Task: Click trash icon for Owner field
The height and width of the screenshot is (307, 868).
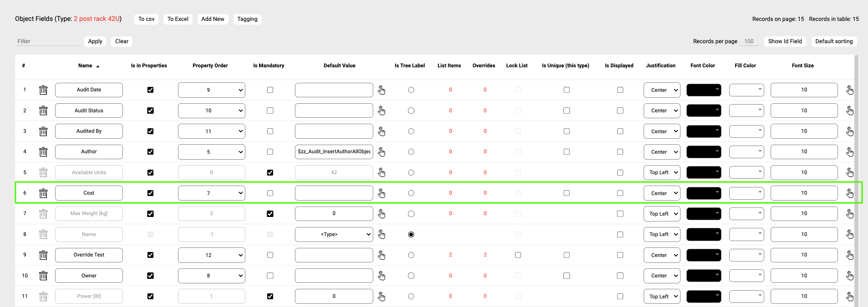Action: point(43,276)
